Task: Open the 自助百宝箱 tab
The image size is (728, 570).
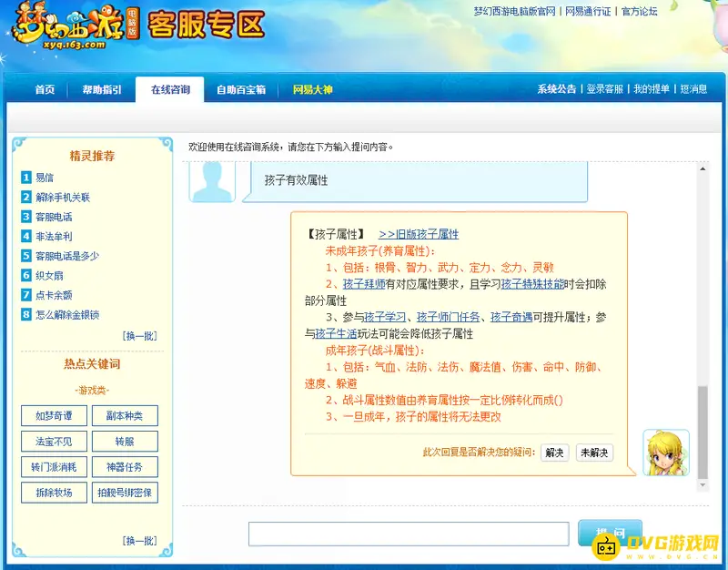Action: [241, 89]
